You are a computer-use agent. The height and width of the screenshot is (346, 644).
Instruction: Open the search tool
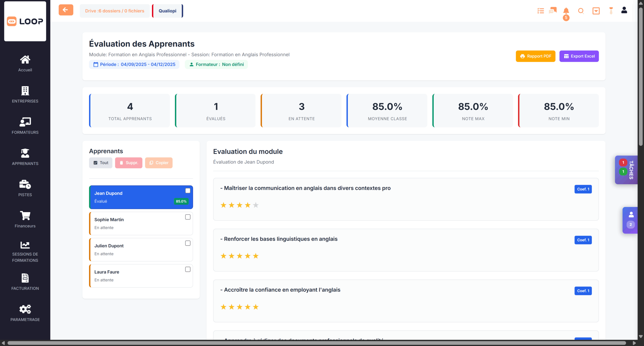point(581,11)
